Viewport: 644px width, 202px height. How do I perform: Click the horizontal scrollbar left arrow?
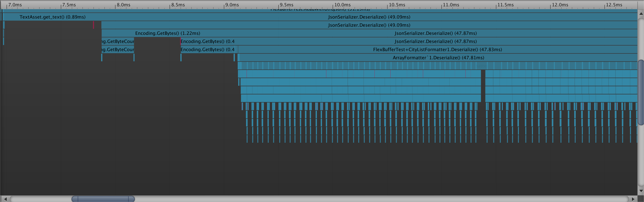click(5, 199)
